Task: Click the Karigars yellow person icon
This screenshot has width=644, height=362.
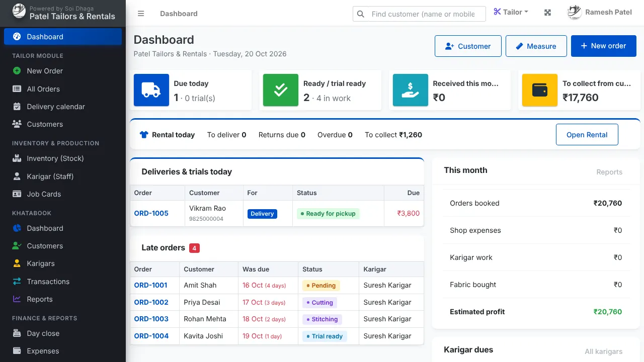Action: click(17, 263)
